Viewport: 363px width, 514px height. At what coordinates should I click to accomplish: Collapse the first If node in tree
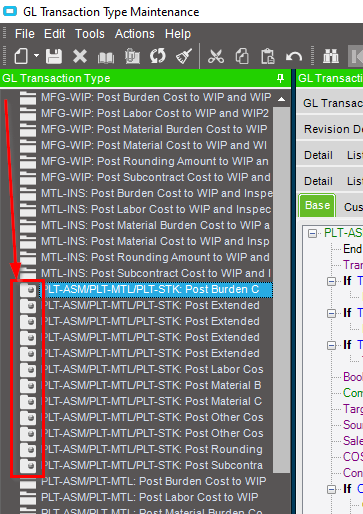331,281
